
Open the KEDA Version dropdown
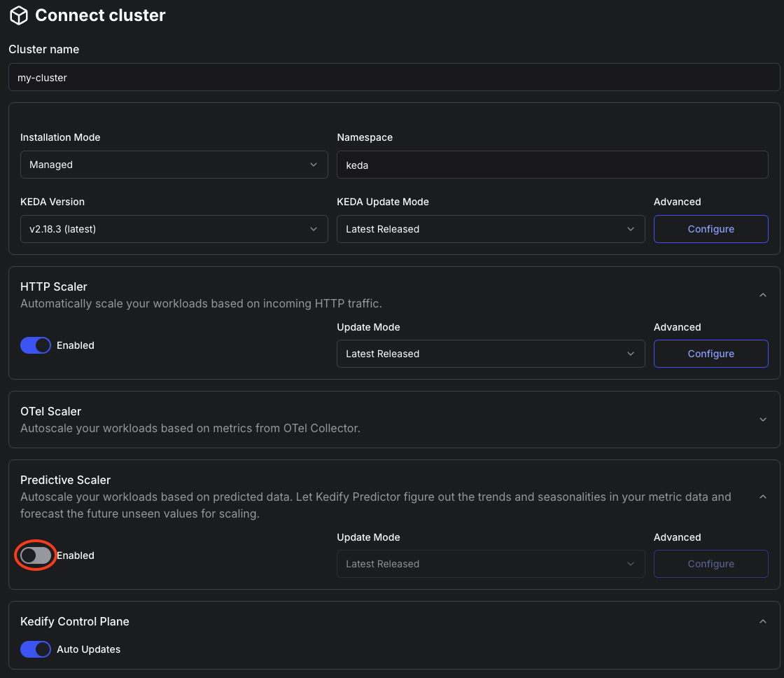pos(174,229)
